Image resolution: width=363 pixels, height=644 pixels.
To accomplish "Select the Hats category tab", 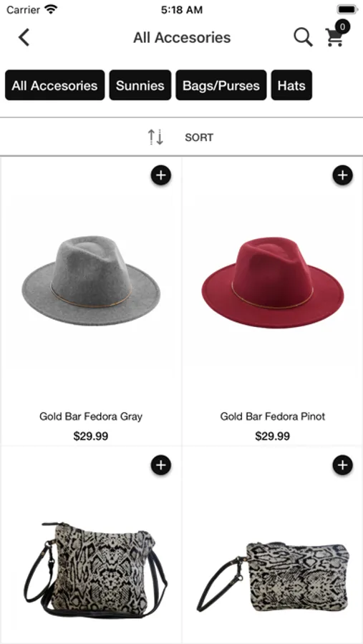I will (291, 85).
